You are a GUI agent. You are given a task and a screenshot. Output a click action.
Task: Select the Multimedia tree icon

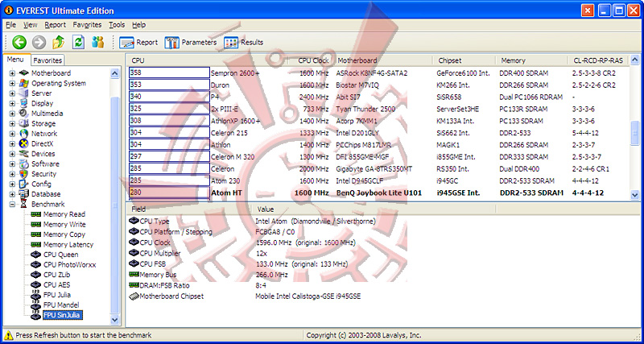(x=24, y=114)
